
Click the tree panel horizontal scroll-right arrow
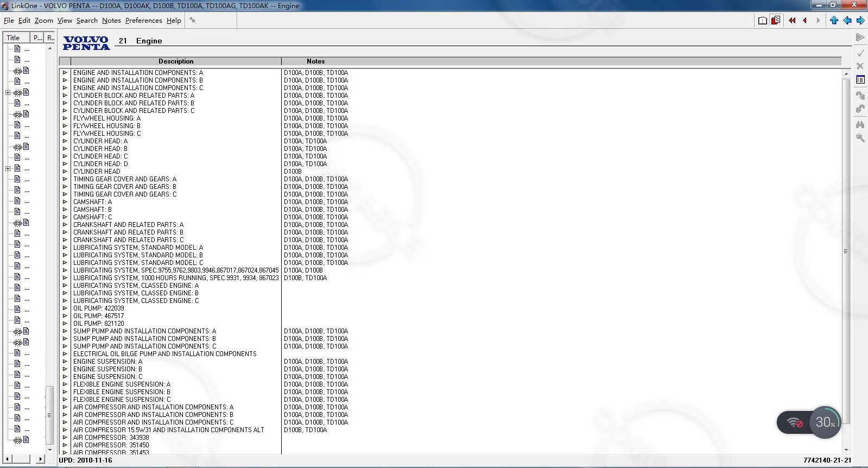pos(41,459)
